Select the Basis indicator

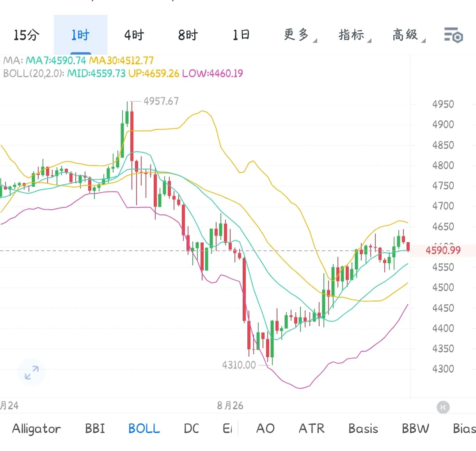click(363, 429)
